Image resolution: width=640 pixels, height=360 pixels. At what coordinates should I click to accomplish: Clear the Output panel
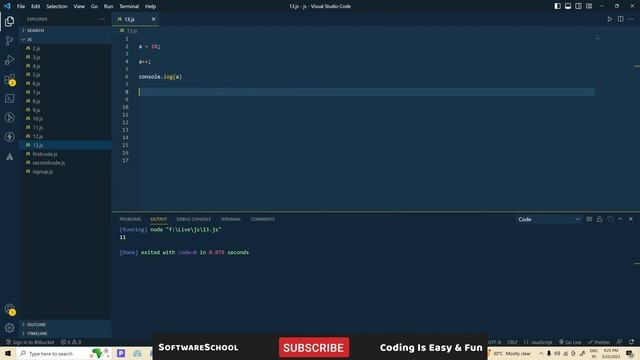(x=589, y=219)
